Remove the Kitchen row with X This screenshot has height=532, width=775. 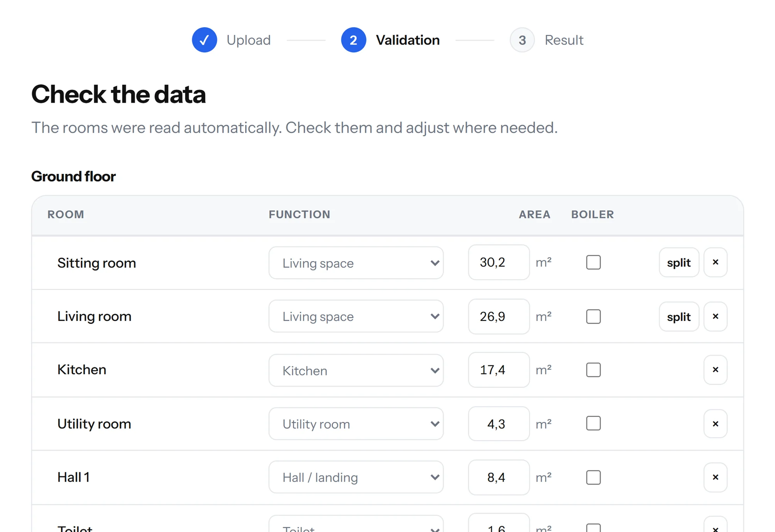pos(715,370)
